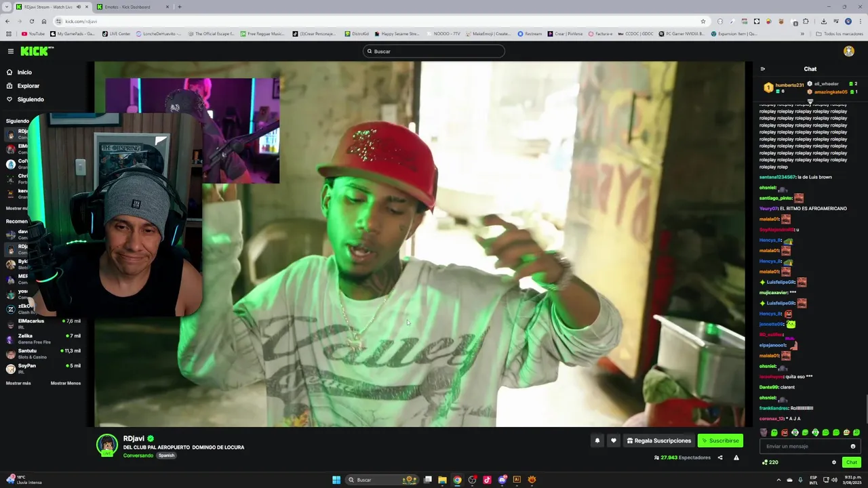868x488 pixels.
Task: Report the stream with warning icon
Action: [x=736, y=457]
